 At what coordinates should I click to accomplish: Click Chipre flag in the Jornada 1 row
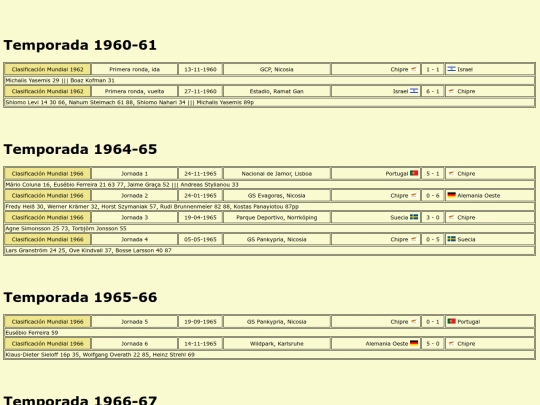coord(451,173)
